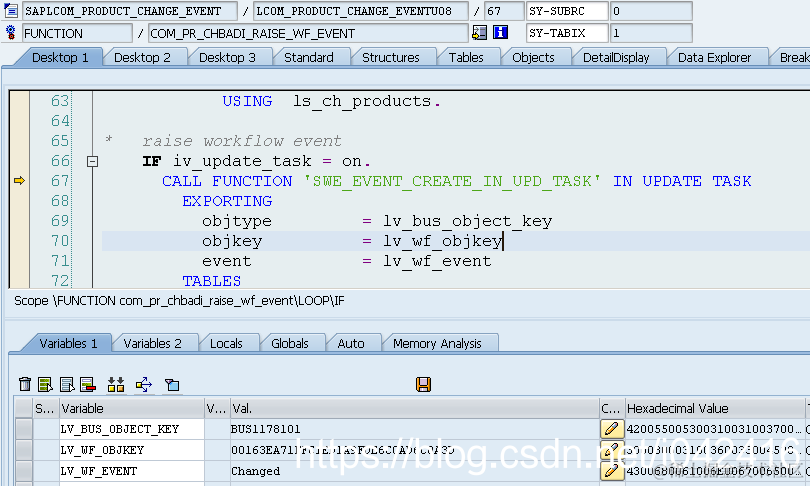Set breakpoint in margin at line 66
This screenshot has height=486, width=810.
pos(19,161)
